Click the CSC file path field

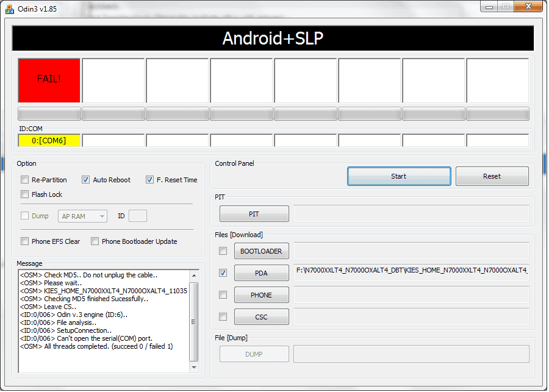(x=411, y=317)
